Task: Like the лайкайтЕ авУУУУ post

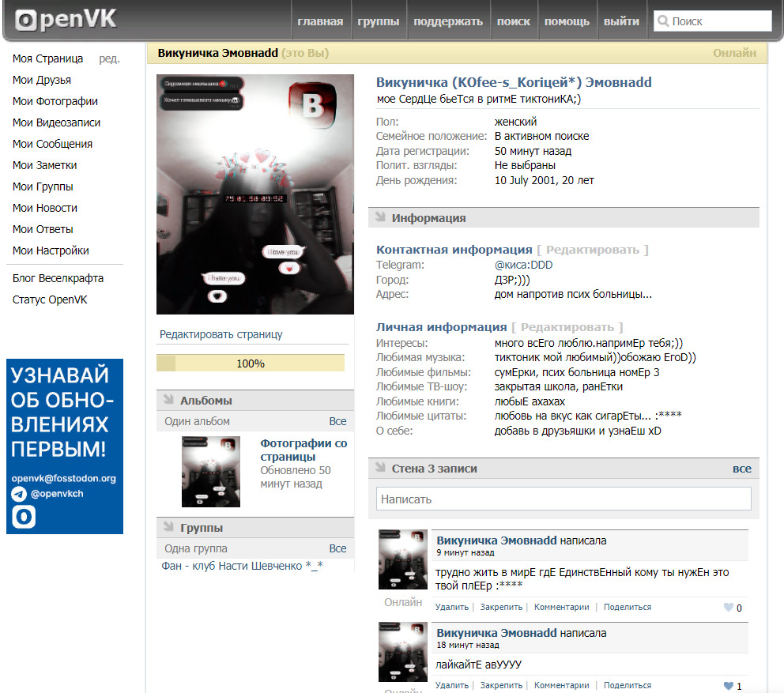Action: pos(729,686)
